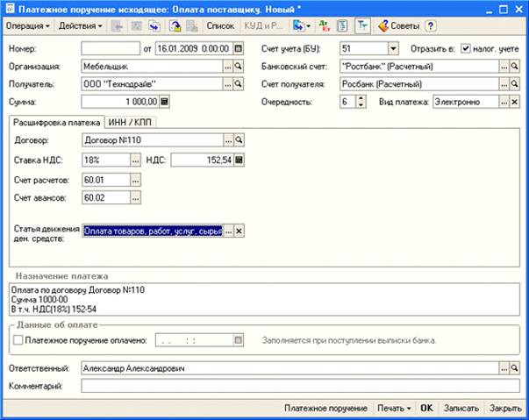Screen dimensions: 529x420
Task: Click the Получатель magnifier icon
Action: click(x=239, y=84)
